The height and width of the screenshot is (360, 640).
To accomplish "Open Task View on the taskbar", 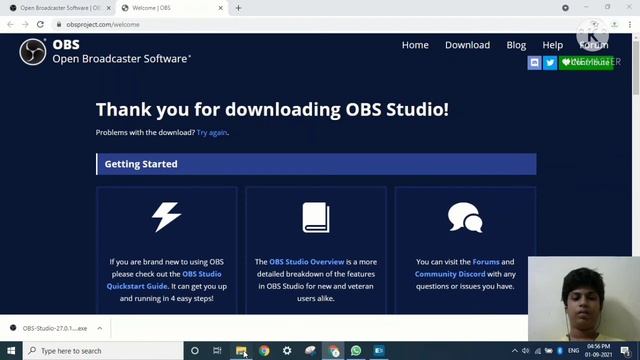I will coord(217,351).
